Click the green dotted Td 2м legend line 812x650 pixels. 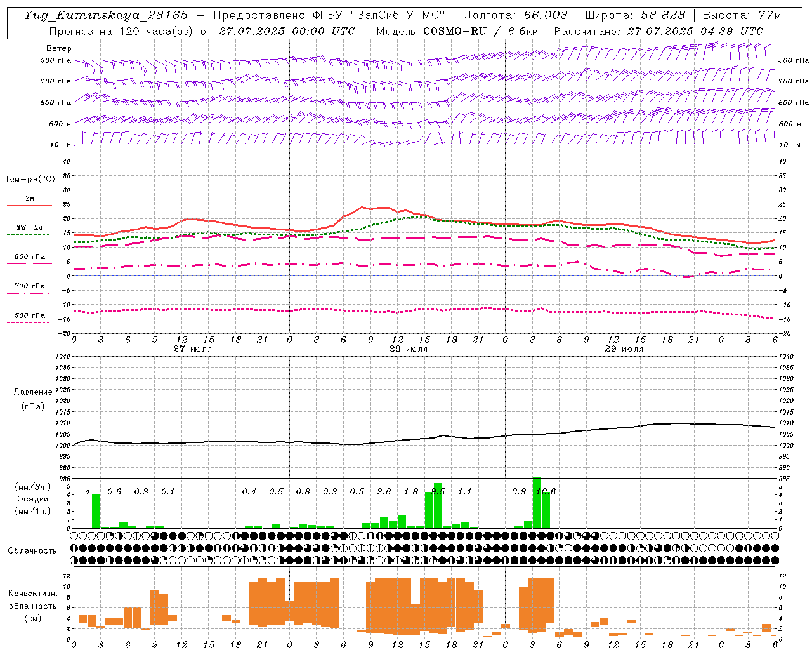pyautogui.click(x=28, y=234)
